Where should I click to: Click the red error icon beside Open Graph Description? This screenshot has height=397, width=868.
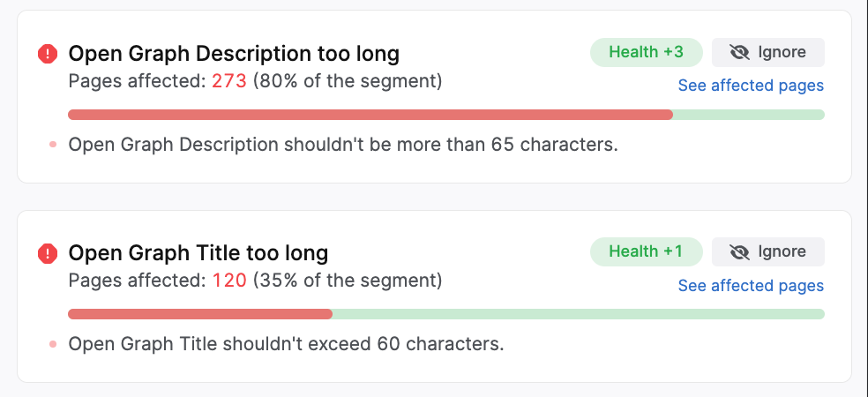[48, 55]
